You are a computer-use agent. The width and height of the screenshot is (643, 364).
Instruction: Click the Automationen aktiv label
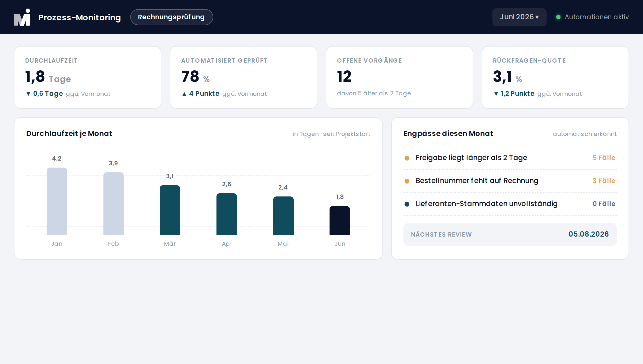tap(597, 17)
